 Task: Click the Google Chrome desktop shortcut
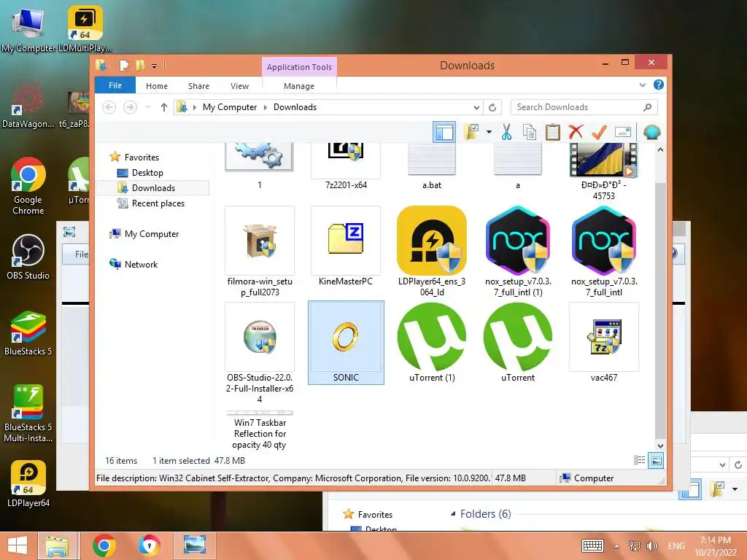click(28, 186)
